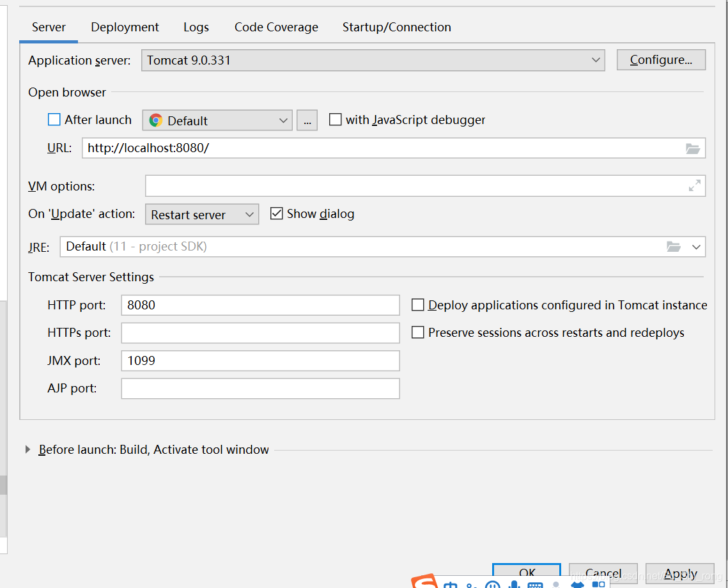Click Configure... button
The width and height of the screenshot is (728, 588).
pyautogui.click(x=661, y=60)
